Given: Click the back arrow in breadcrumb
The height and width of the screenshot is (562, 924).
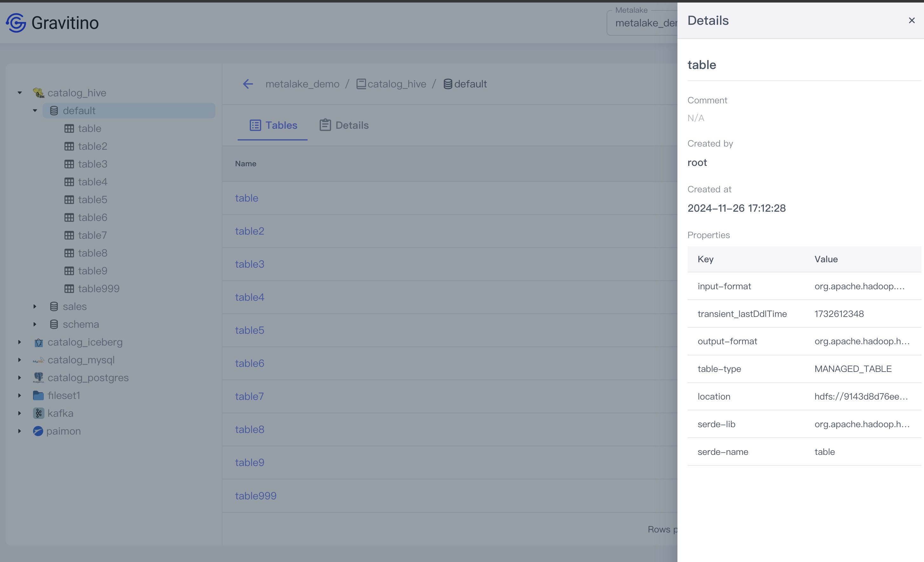Looking at the screenshot, I should [x=248, y=84].
